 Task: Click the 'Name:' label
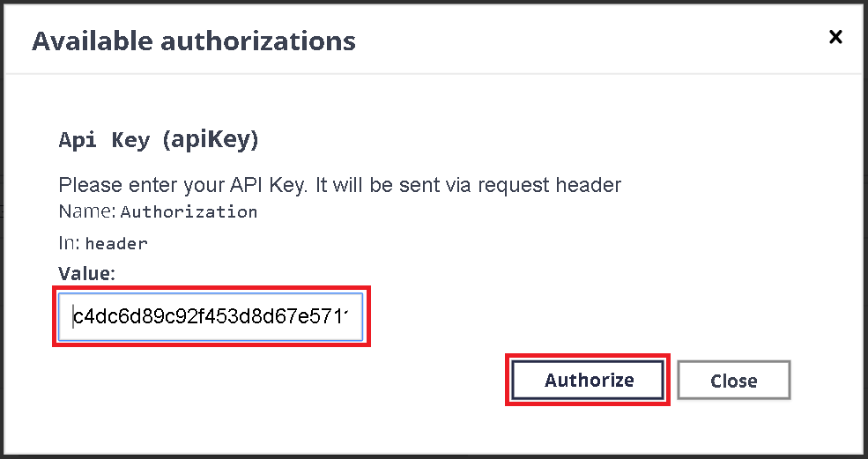tap(86, 212)
